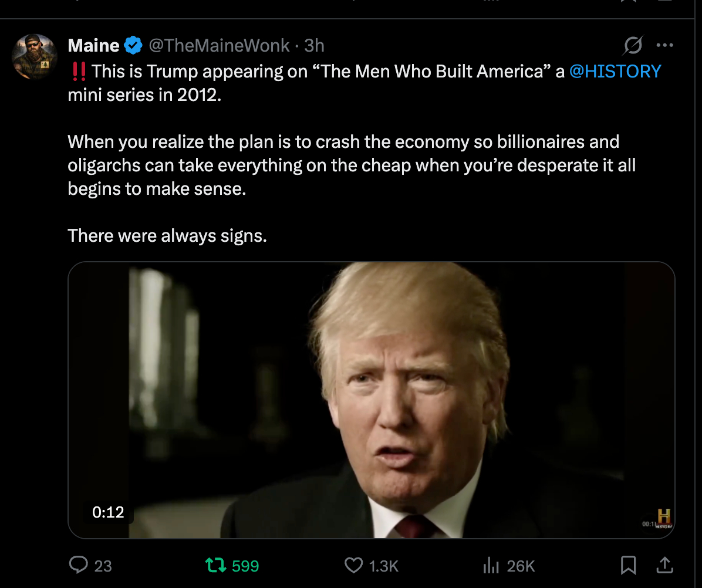View analytics via the bar-chart icon
702x588 pixels.
coord(490,565)
